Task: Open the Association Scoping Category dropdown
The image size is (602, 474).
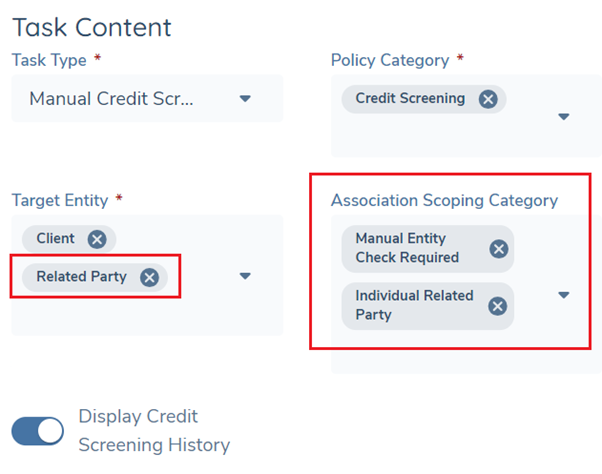Action: pos(563,295)
